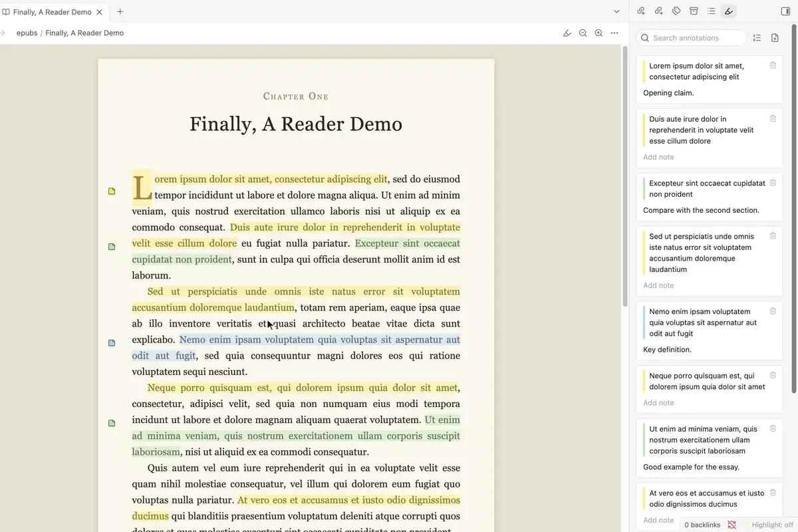
Task: Edit the 'Compare with the second section.' note
Action: 701,210
